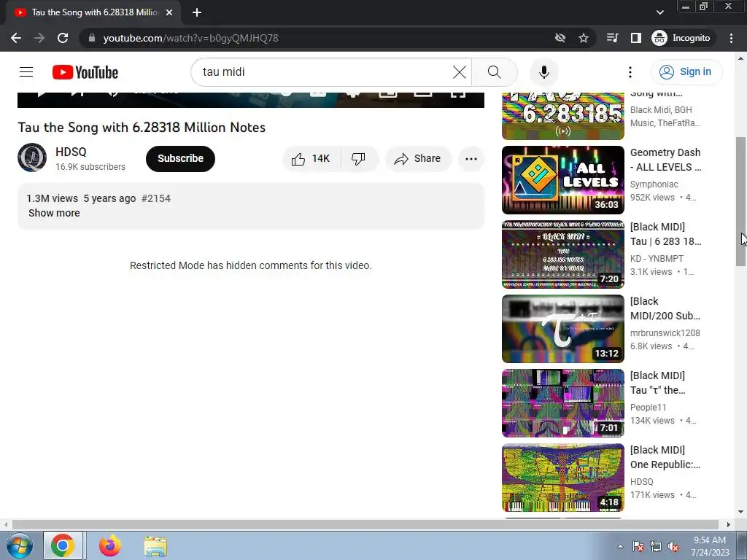Close the Tau the Song tab
The image size is (747, 560).
tap(169, 12)
